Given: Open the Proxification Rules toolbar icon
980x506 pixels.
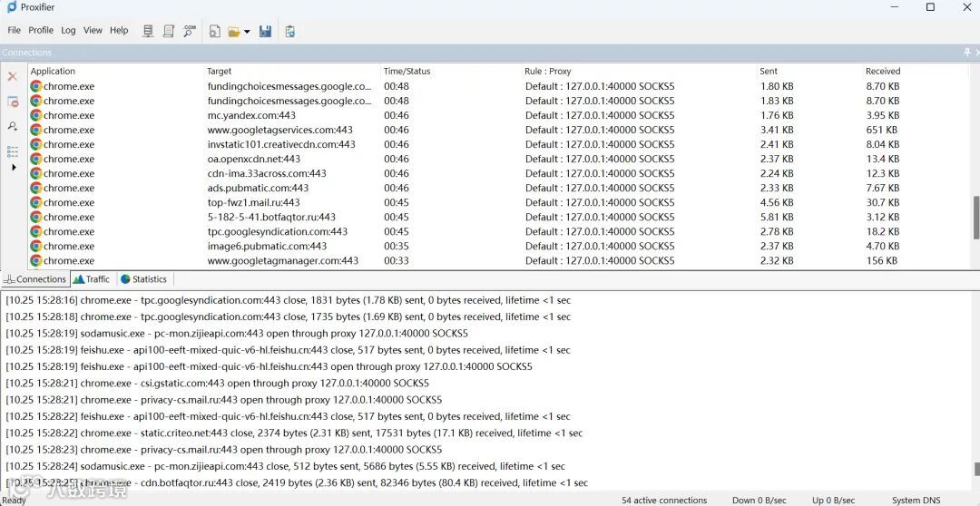Looking at the screenshot, I should [168, 31].
